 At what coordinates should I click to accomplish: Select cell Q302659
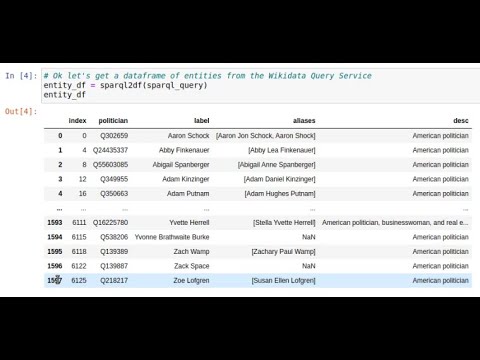(114, 136)
